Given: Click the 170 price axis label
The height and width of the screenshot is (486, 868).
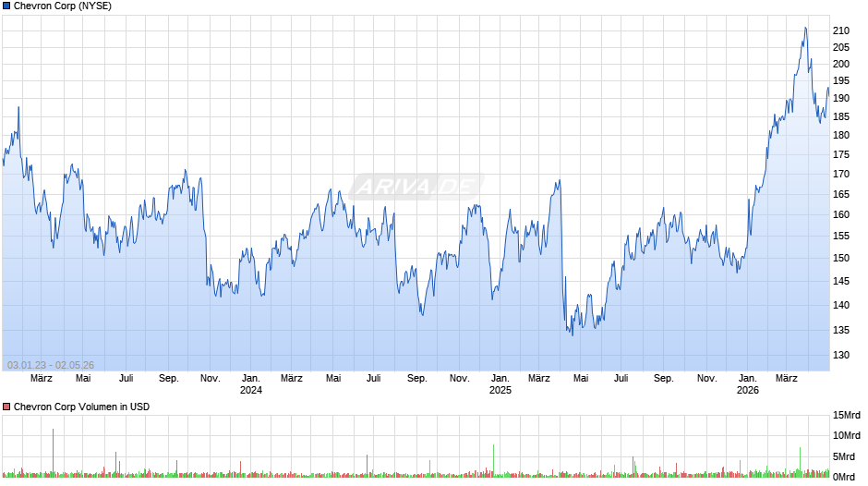Looking at the screenshot, I should tap(841, 174).
